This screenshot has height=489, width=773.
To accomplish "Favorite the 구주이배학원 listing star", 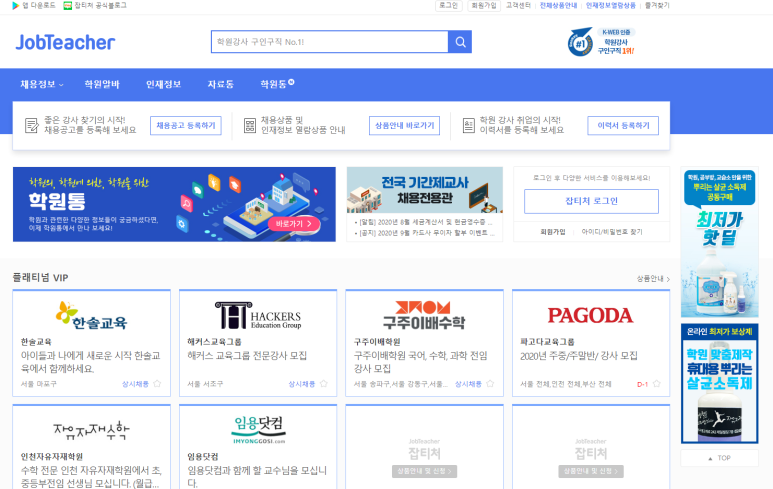I will coord(490,384).
